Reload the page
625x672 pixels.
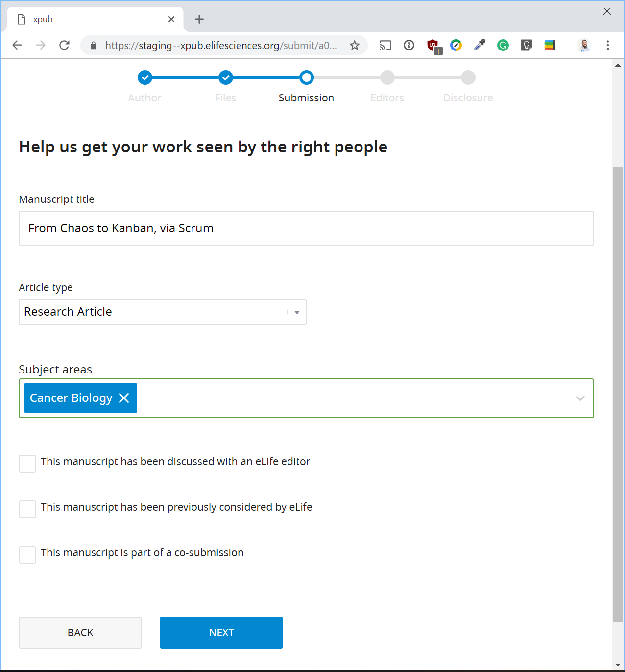(64, 46)
